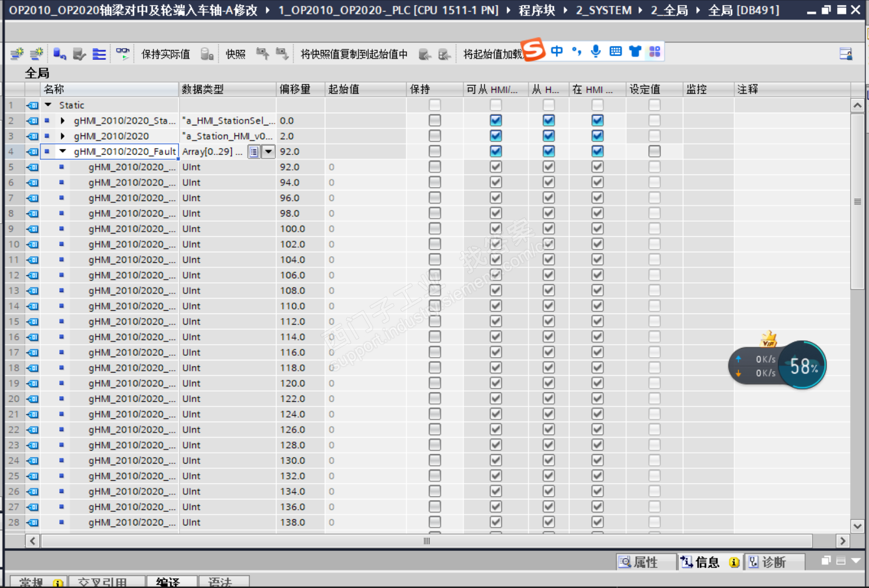Screen dimensions: 869x588
Task: Toggle 保持 checkbox for gHMI_2010/2020_Sta... row
Action: point(435,120)
